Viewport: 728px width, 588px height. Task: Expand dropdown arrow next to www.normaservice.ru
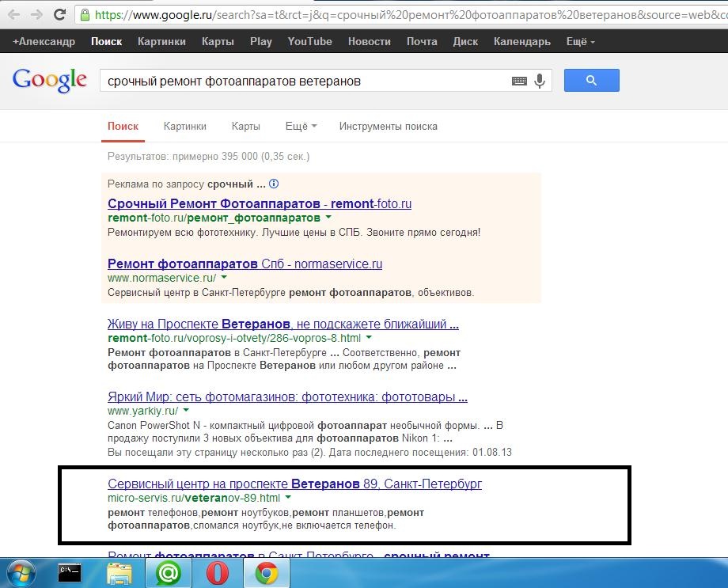tap(224, 277)
